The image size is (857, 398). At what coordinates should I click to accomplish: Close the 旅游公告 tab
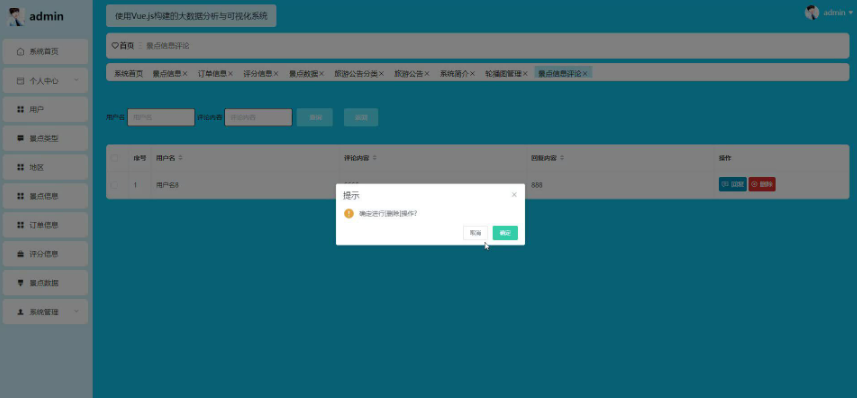click(x=427, y=73)
